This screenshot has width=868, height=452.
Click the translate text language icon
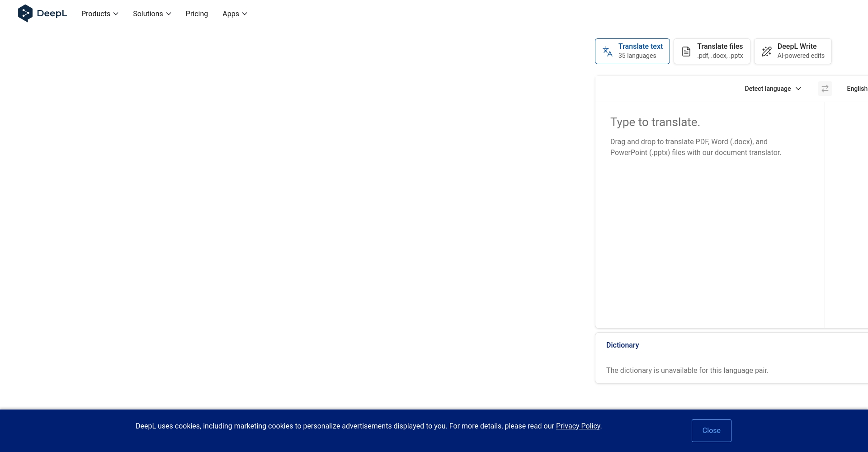tap(608, 52)
